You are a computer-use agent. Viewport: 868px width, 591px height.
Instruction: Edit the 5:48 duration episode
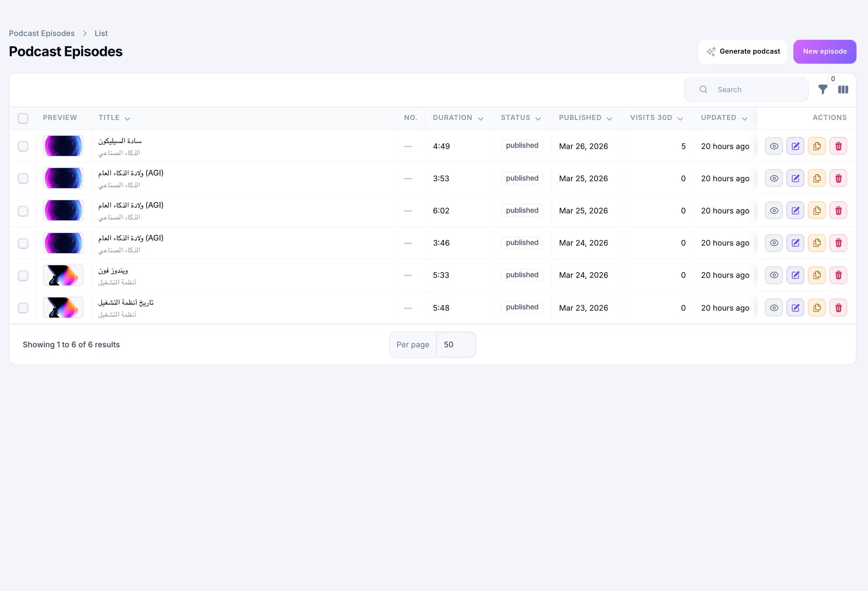795,308
